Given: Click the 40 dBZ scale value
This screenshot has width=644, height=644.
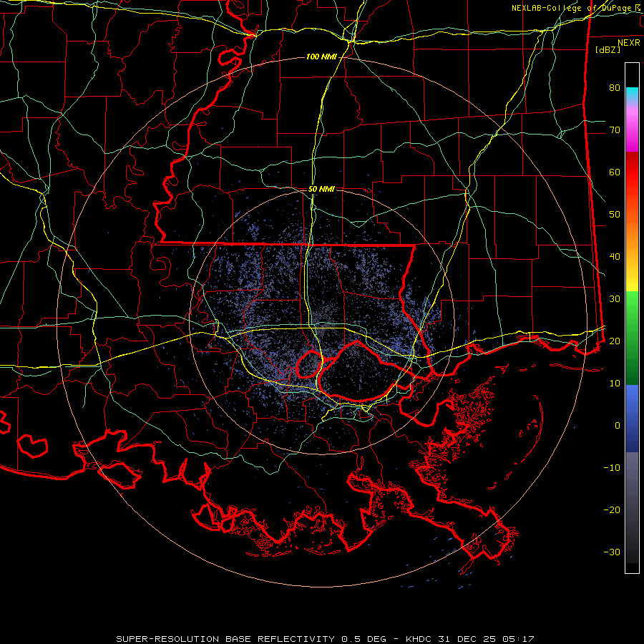Looking at the screenshot, I should pyautogui.click(x=615, y=257).
